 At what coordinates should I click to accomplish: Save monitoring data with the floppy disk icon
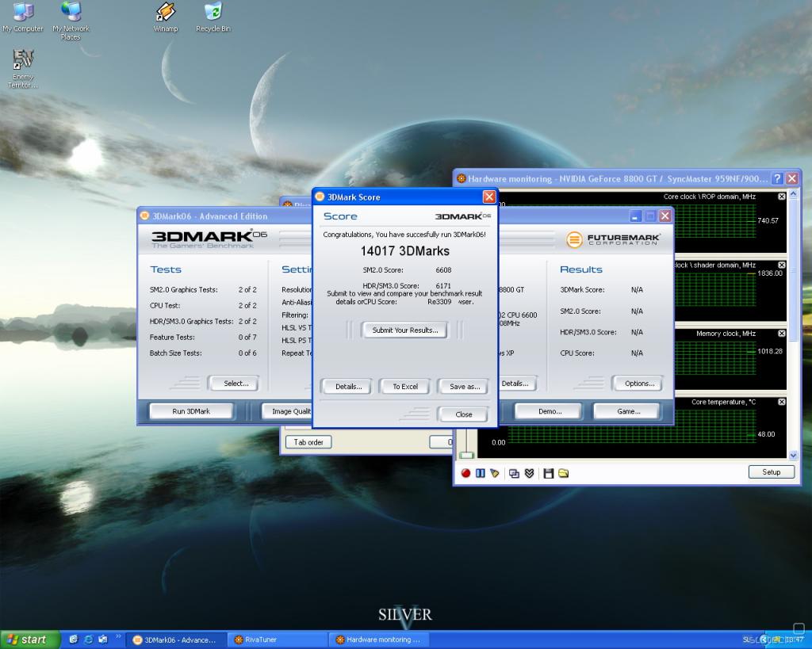pos(549,473)
